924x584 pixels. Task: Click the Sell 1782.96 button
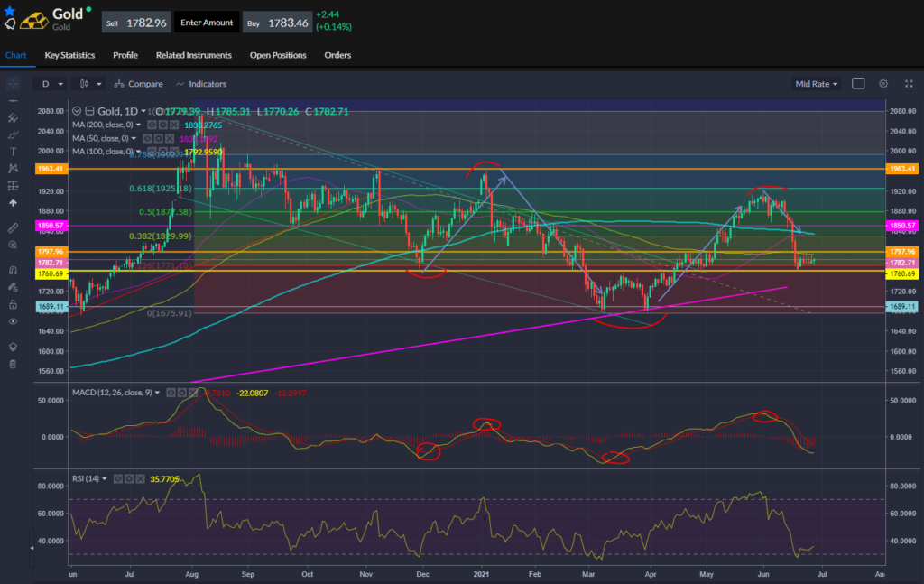(x=136, y=23)
